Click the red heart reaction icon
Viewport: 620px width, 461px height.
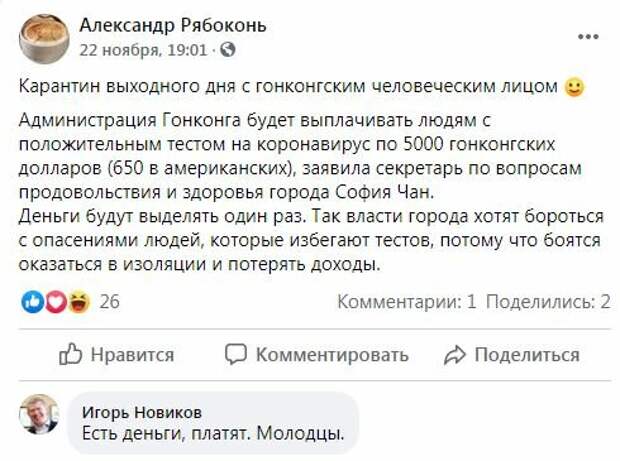pyautogui.click(x=54, y=301)
